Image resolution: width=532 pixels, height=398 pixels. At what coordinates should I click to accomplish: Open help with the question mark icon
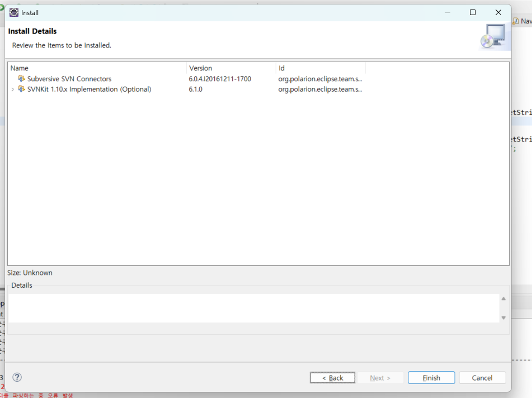[x=17, y=377]
